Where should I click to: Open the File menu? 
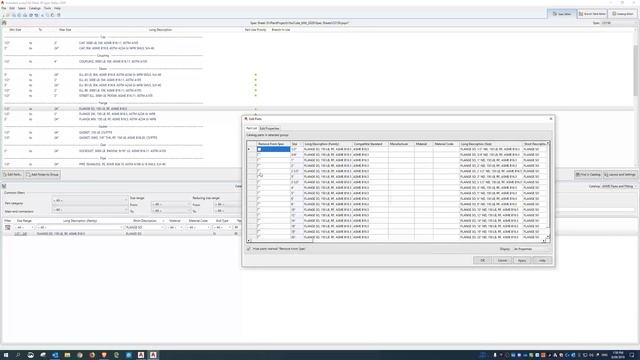click(x=4, y=8)
